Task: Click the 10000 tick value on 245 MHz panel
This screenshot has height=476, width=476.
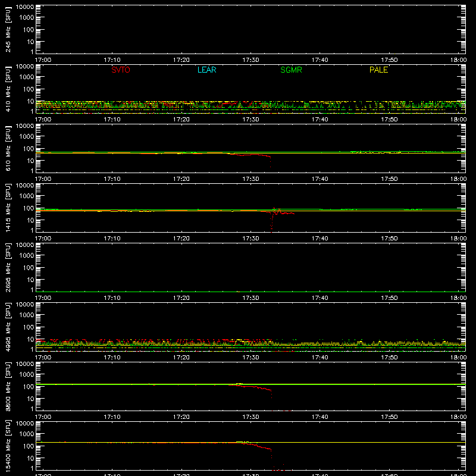Action: [25, 7]
